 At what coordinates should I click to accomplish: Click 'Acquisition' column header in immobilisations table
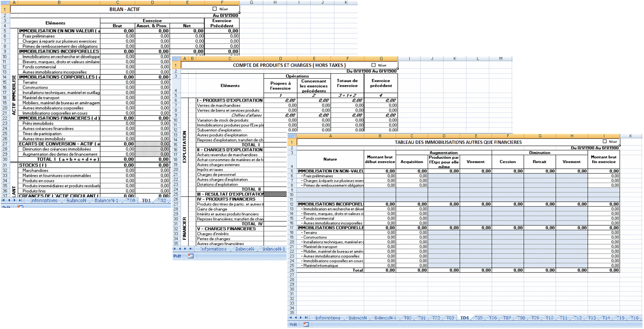[x=412, y=162]
